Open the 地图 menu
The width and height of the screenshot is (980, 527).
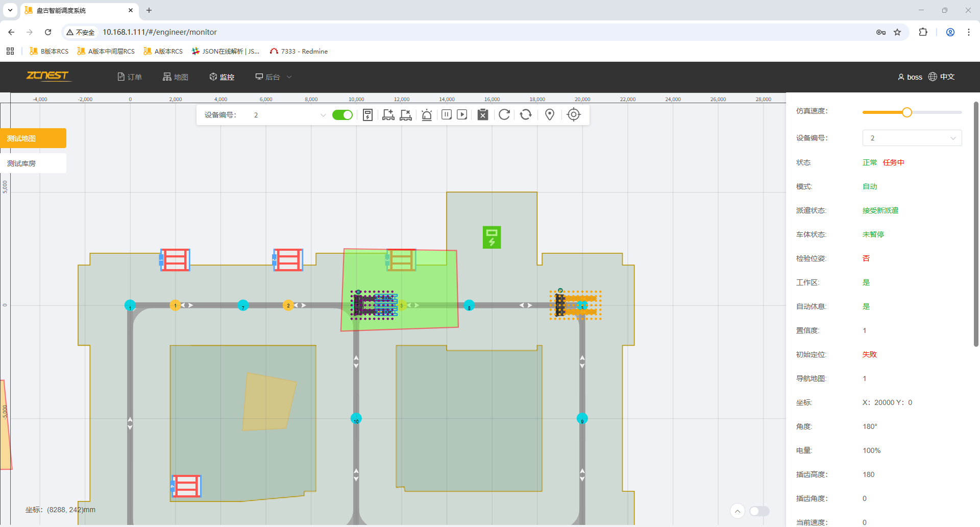(x=176, y=77)
